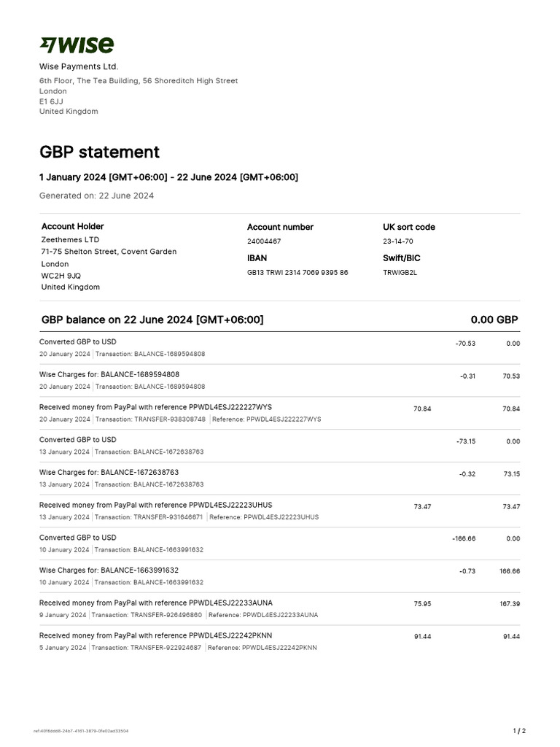
Task: Click the 'Generated on: 22 June 2024' text
Action: (96, 196)
